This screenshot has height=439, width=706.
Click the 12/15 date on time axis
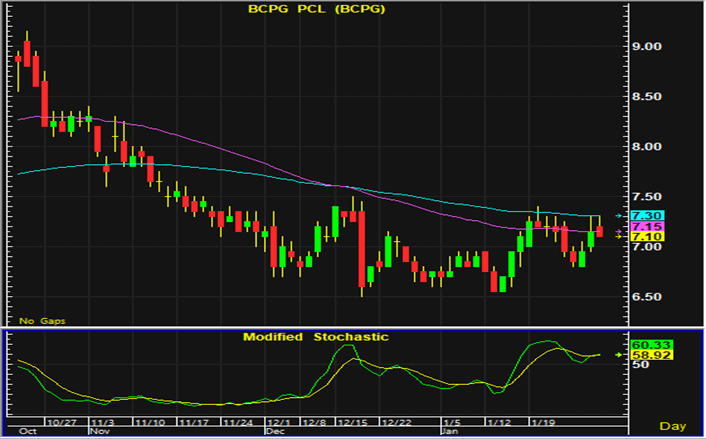[352, 422]
